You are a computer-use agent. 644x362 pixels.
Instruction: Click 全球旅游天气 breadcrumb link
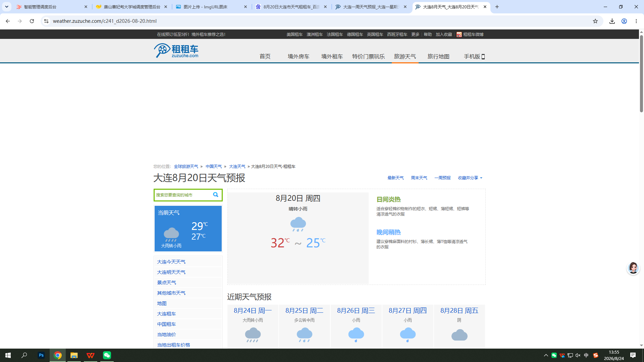point(186,167)
